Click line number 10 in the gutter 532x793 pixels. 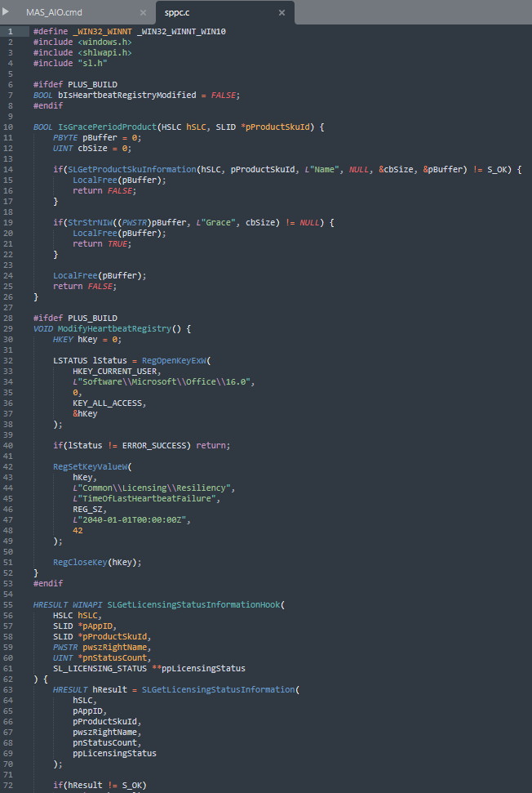tap(9, 127)
